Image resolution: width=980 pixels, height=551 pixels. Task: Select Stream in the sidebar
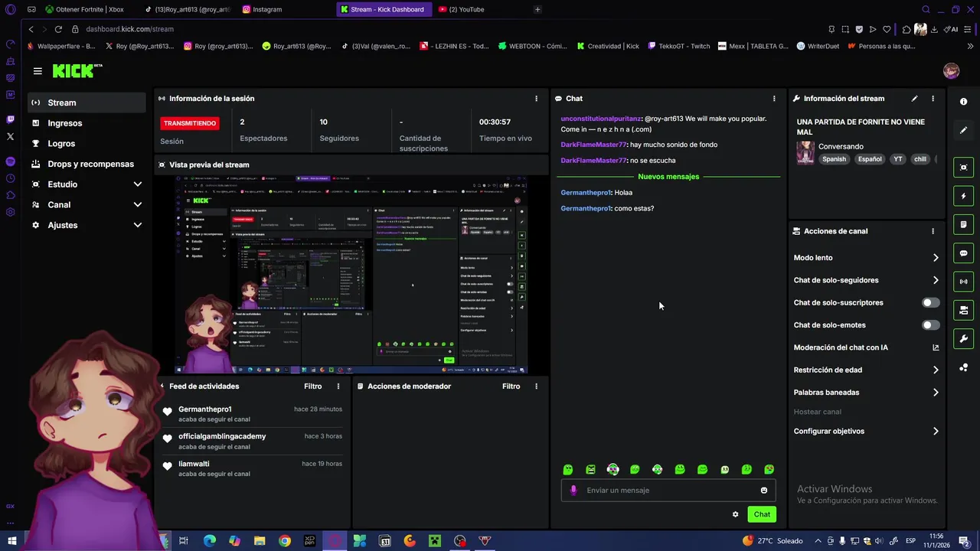[87, 103]
